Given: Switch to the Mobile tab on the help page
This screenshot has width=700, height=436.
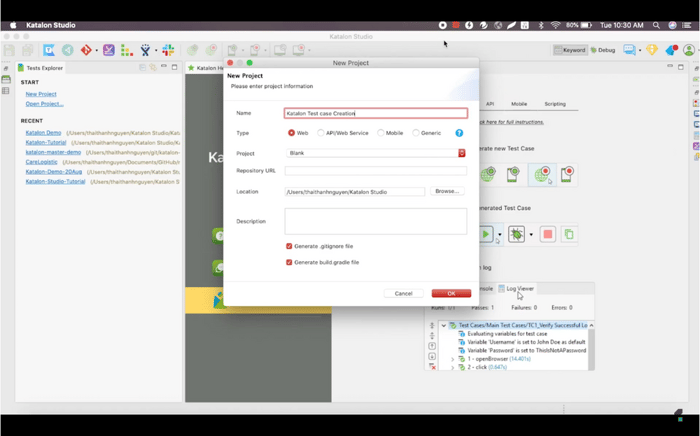Looking at the screenshot, I should pos(519,104).
